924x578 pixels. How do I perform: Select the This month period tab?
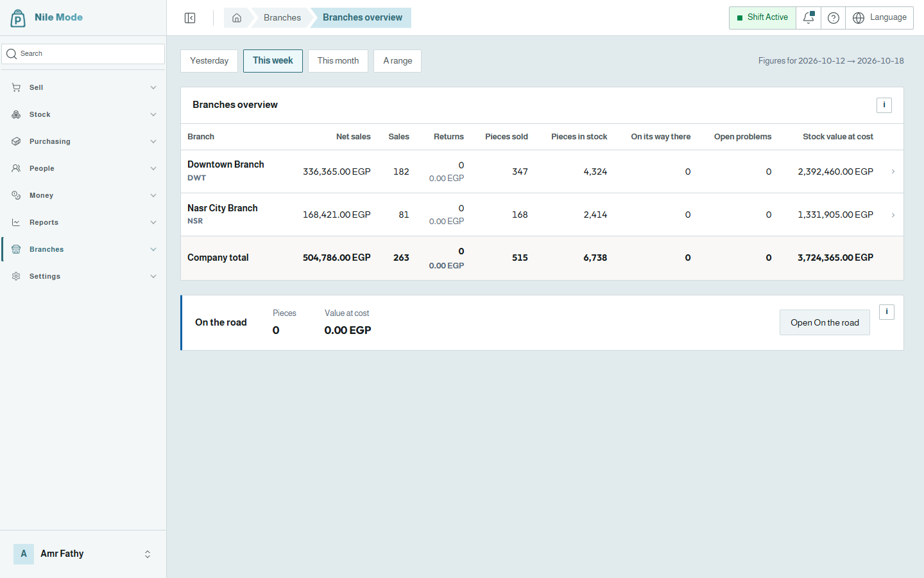coord(338,61)
